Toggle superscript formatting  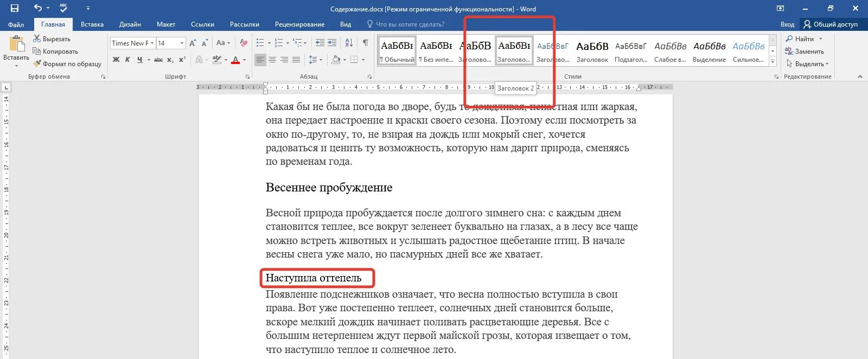click(x=182, y=60)
